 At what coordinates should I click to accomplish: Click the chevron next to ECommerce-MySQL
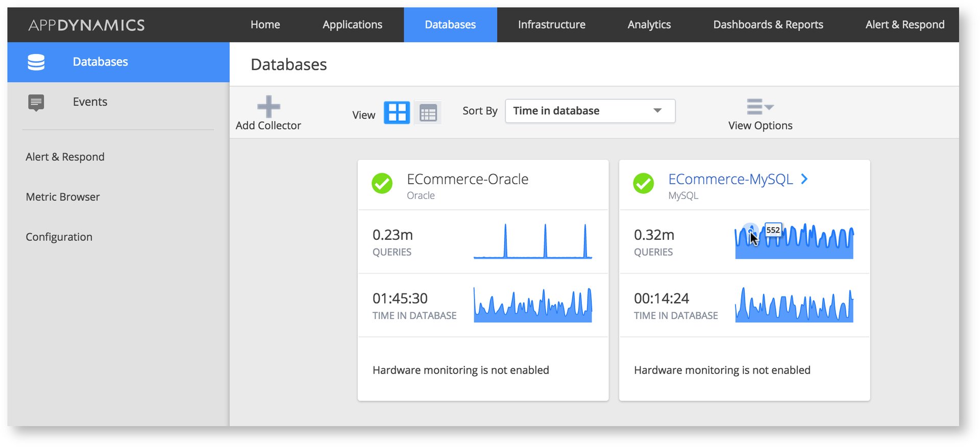(804, 179)
